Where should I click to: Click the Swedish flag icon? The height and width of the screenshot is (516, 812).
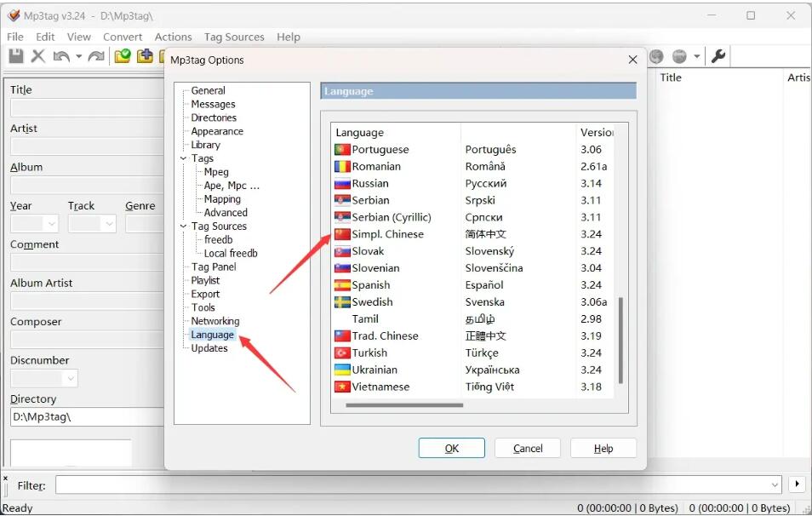342,302
